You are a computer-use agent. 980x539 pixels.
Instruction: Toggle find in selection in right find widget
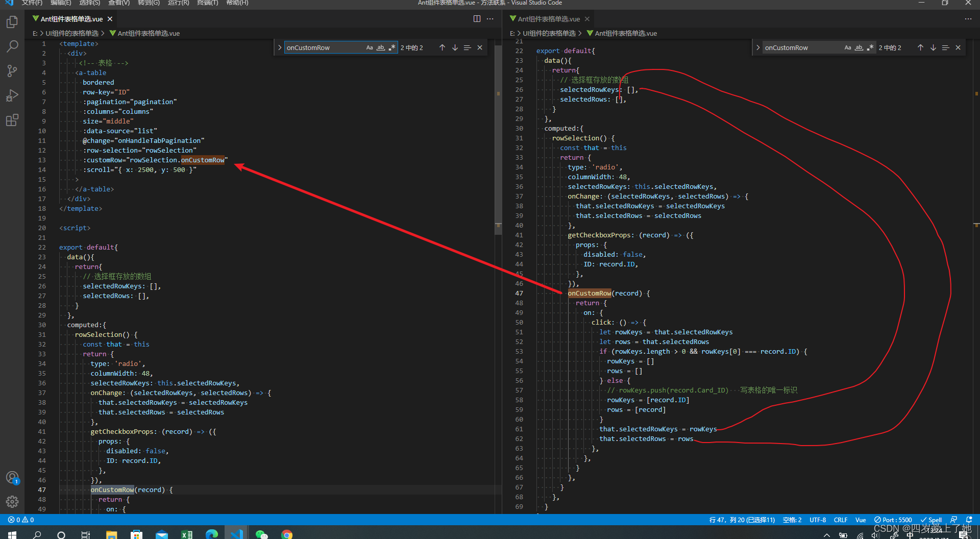pos(945,47)
